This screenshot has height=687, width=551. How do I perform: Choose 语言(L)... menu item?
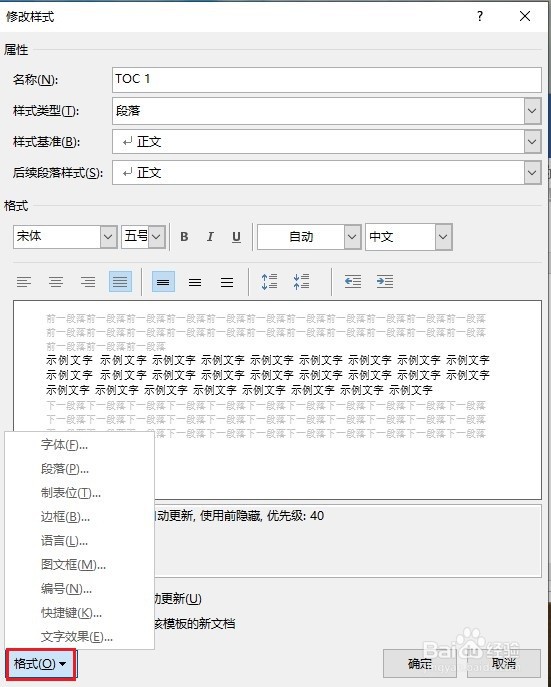[x=79, y=541]
